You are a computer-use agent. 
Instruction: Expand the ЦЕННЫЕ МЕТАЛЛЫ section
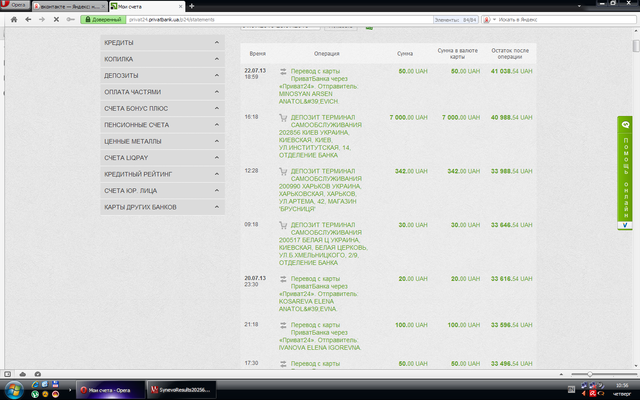pos(162,141)
